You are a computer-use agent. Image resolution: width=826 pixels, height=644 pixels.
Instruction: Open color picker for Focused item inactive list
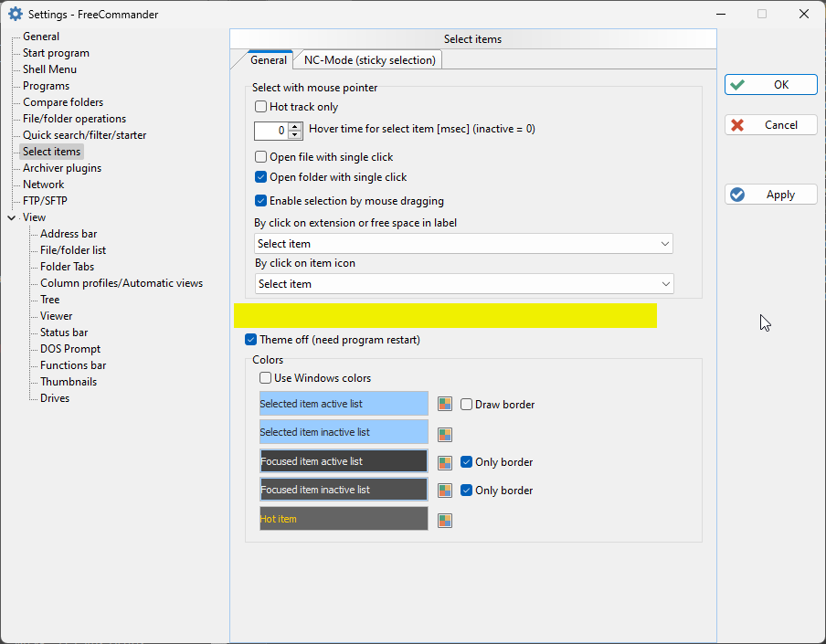[445, 491]
